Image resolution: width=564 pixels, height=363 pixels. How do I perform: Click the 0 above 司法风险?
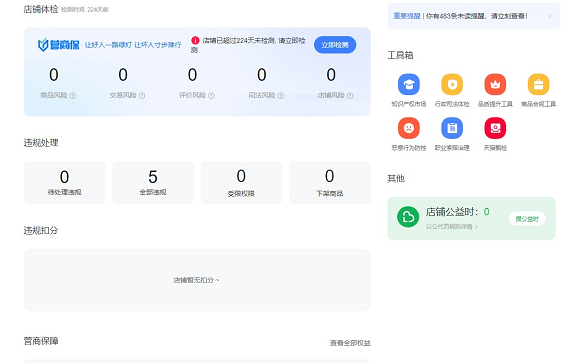262,75
